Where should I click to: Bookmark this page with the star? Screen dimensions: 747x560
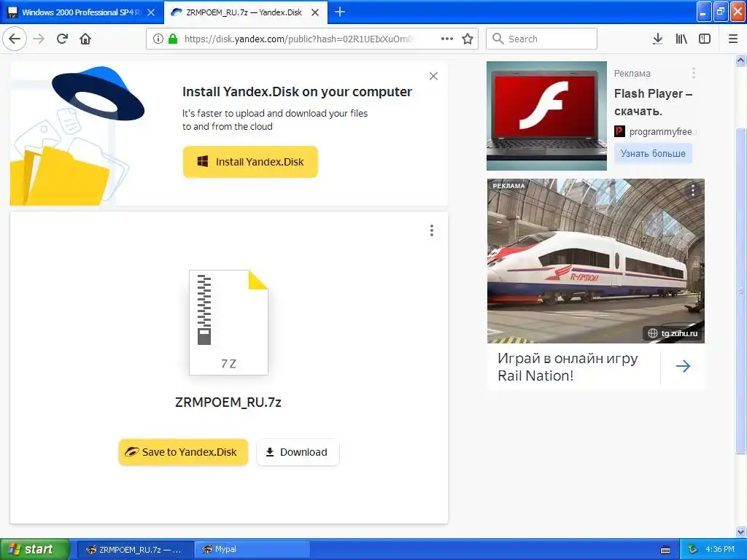tap(468, 39)
